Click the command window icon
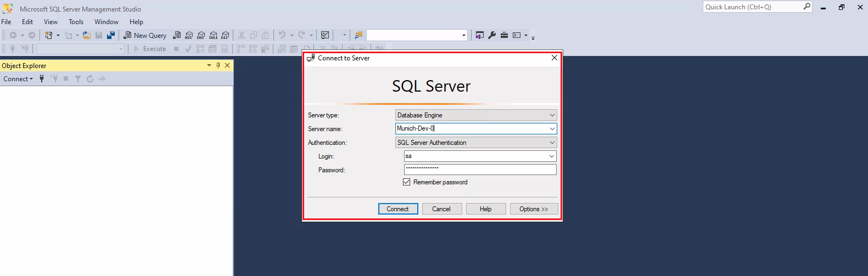Viewport: 868px width, 276px height. coord(517,35)
